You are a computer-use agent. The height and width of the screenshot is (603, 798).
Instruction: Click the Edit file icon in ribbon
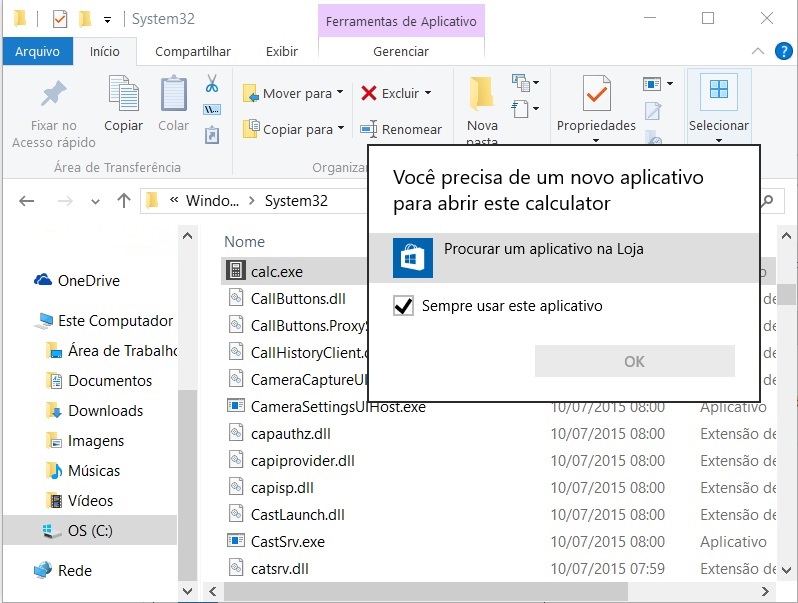point(653,110)
